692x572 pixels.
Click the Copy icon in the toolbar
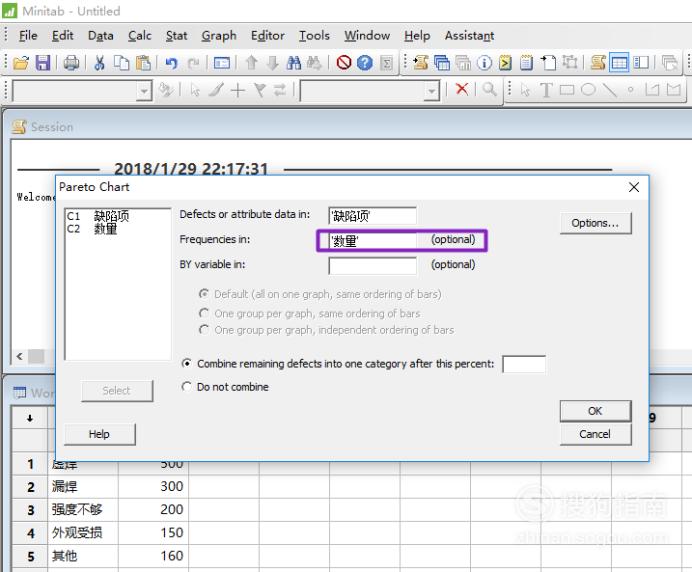[x=121, y=63]
